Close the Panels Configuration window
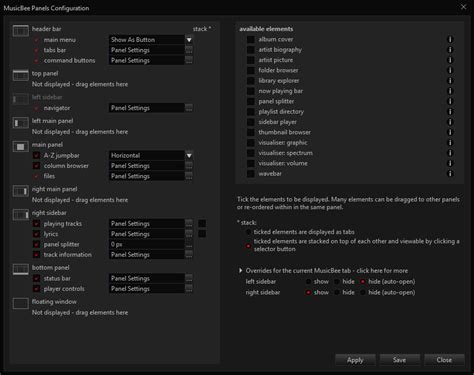This screenshot has height=375, width=474. (464, 7)
